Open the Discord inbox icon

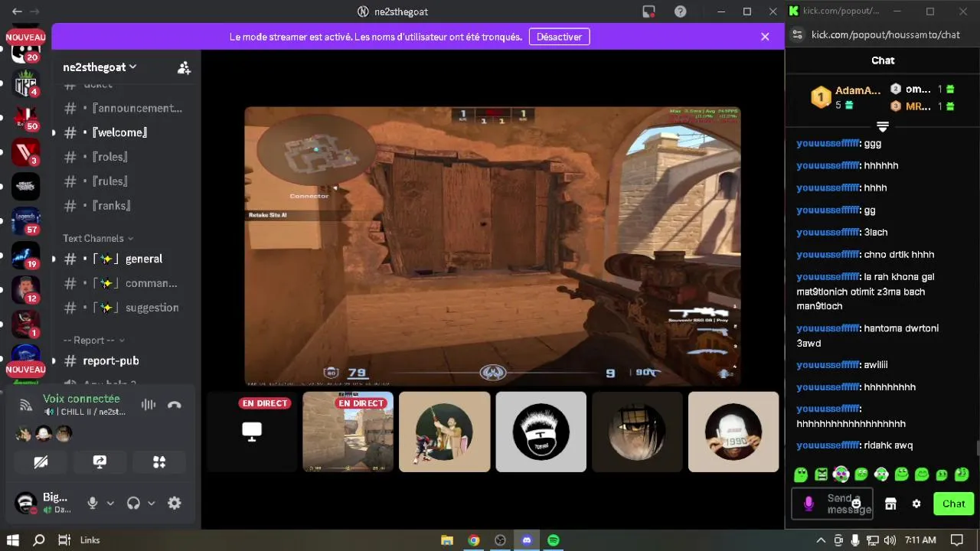click(649, 11)
